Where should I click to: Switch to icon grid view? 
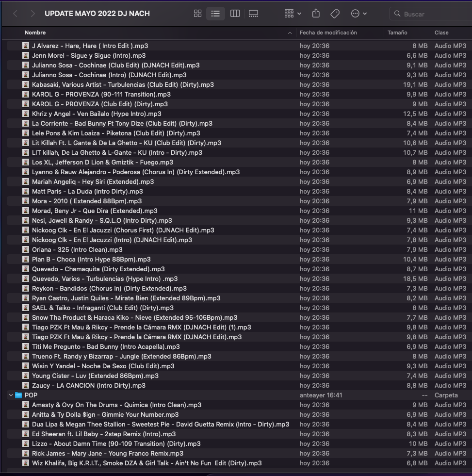[197, 14]
